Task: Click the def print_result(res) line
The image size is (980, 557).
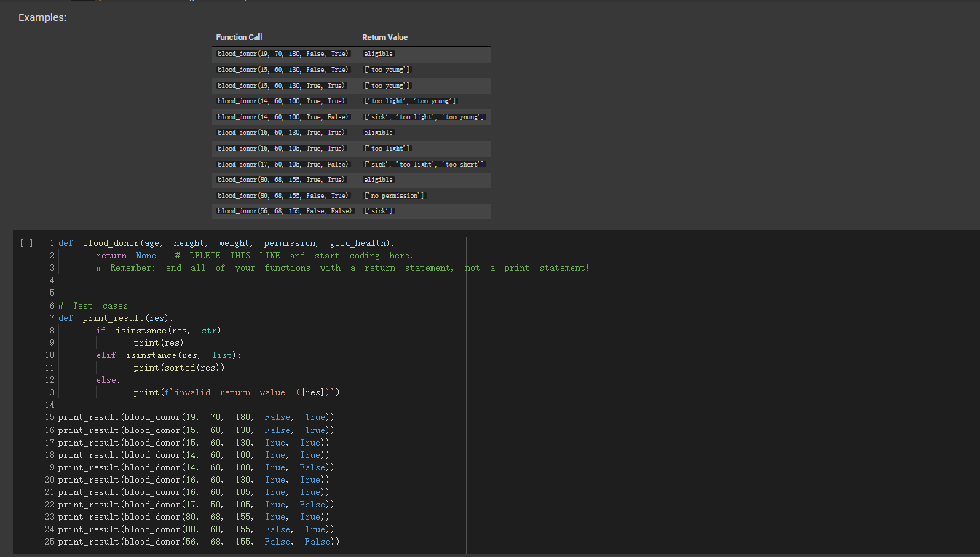Action: pos(116,318)
